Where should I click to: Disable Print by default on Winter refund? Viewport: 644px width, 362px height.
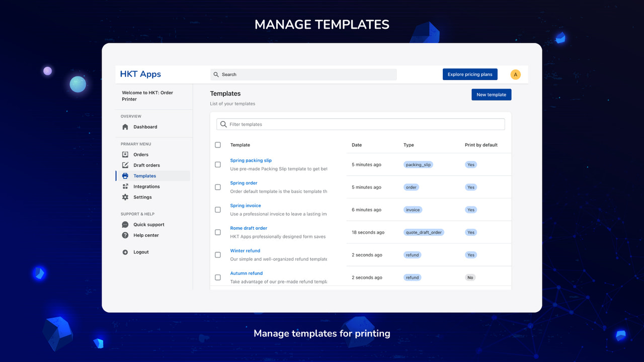(470, 254)
